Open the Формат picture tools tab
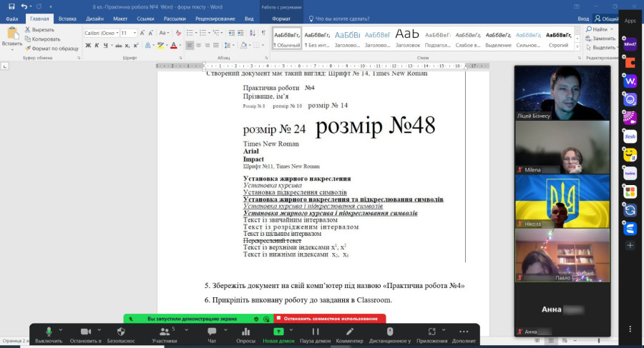This screenshot has height=348, width=644. [x=281, y=19]
